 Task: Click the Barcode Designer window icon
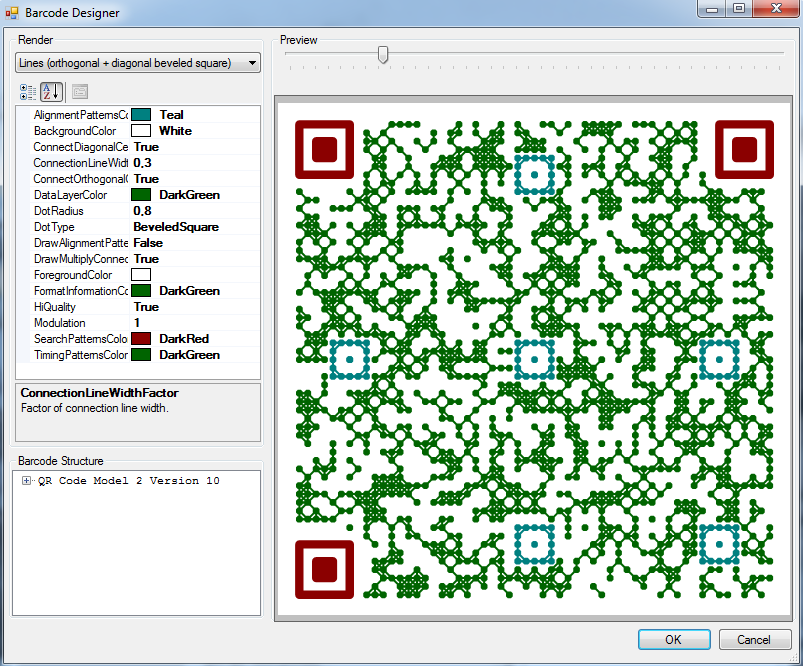pyautogui.click(x=12, y=13)
